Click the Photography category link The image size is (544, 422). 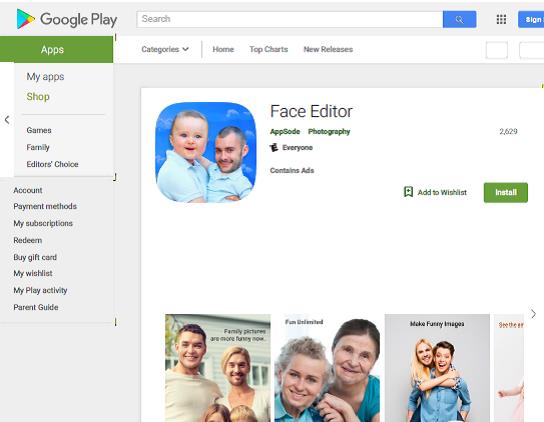click(x=329, y=132)
